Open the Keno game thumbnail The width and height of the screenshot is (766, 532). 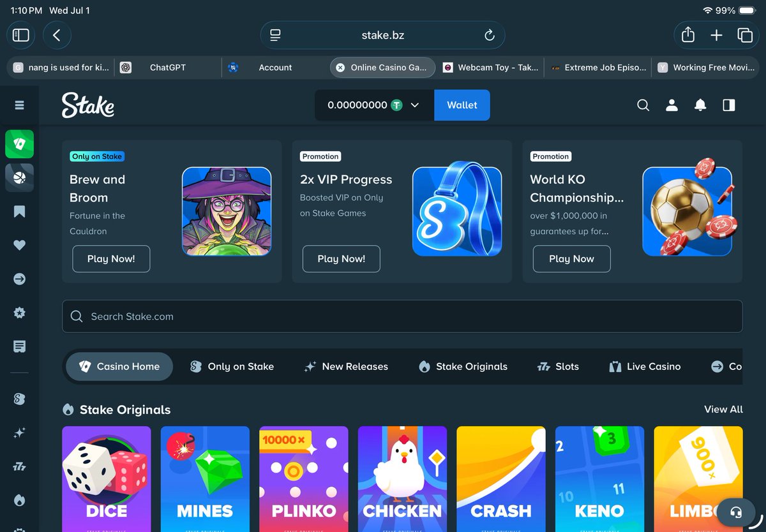(600, 479)
